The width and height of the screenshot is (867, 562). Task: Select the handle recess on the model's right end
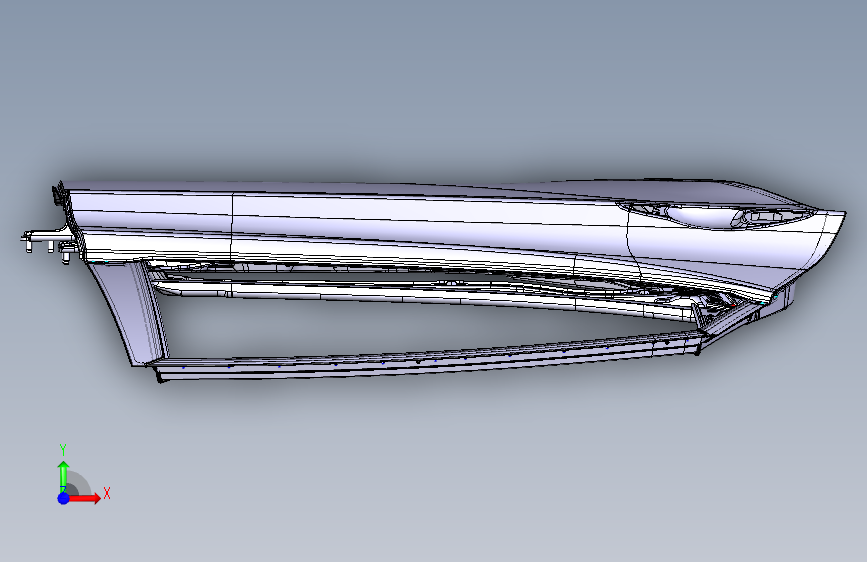pyautogui.click(x=716, y=215)
